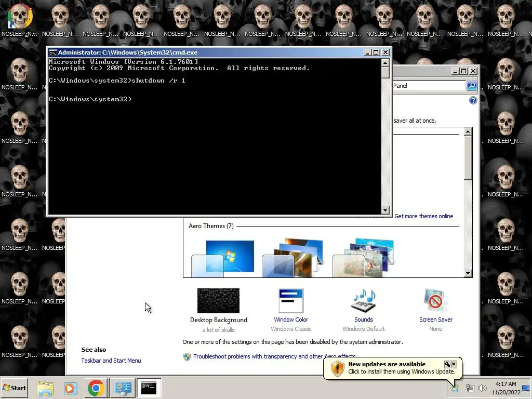Open Troubleshoot problems with transparency link
The width and height of the screenshot is (532, 399).
pyautogui.click(x=274, y=356)
